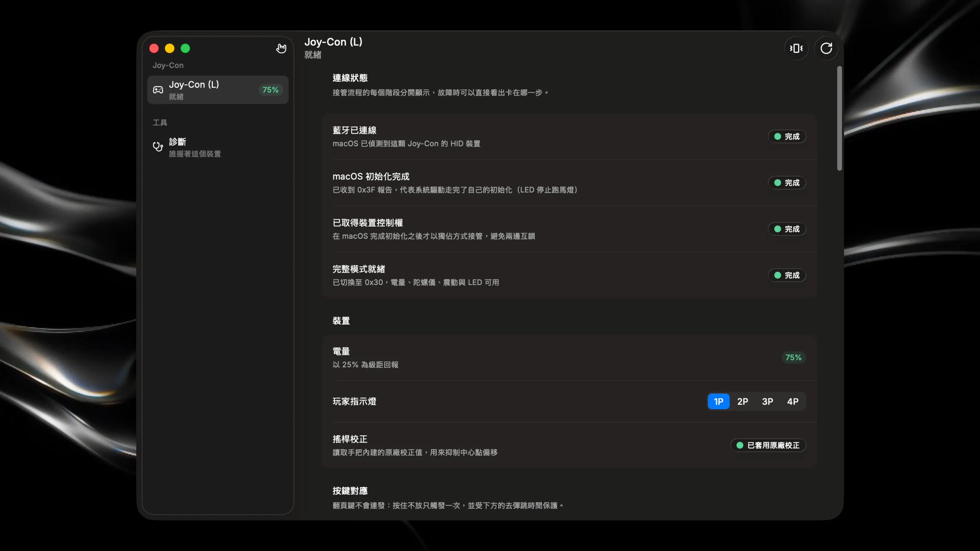The width and height of the screenshot is (980, 551).
Task: Switch player indicator to 2P
Action: (x=743, y=402)
